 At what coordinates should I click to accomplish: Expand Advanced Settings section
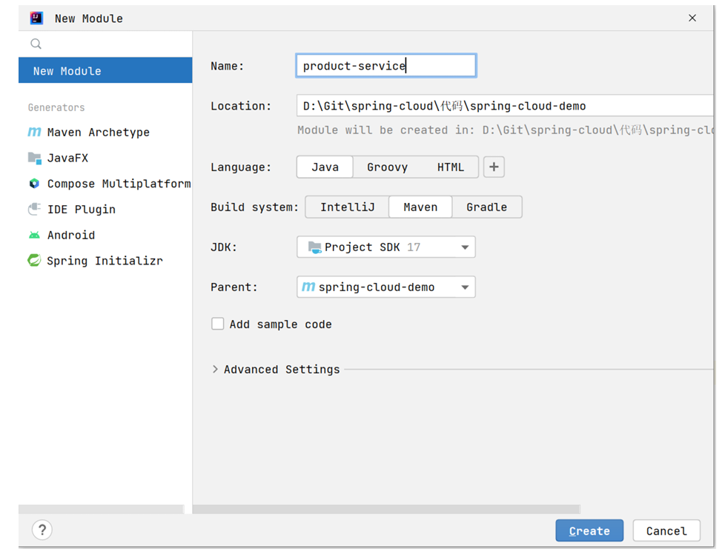pyautogui.click(x=215, y=370)
